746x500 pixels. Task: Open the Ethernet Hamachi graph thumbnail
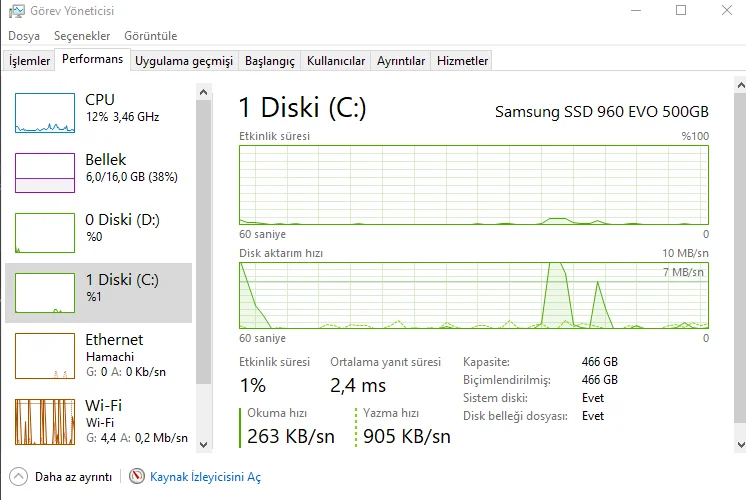click(x=45, y=355)
